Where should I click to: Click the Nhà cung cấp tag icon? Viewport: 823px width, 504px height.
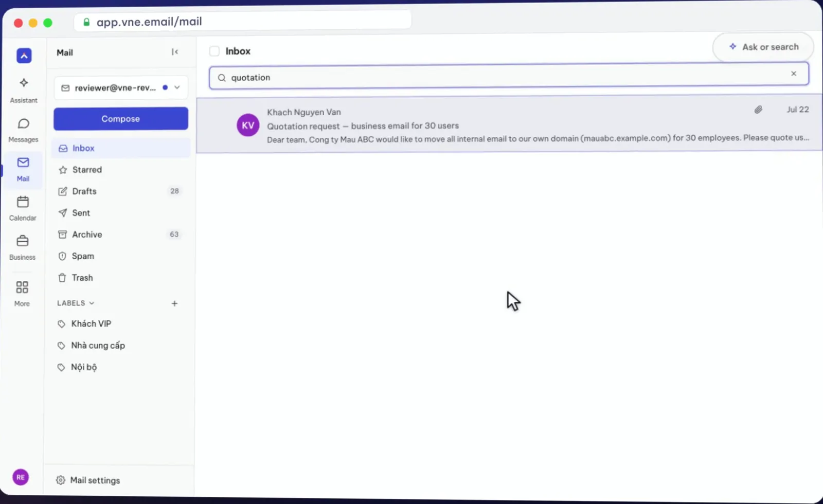pyautogui.click(x=61, y=346)
